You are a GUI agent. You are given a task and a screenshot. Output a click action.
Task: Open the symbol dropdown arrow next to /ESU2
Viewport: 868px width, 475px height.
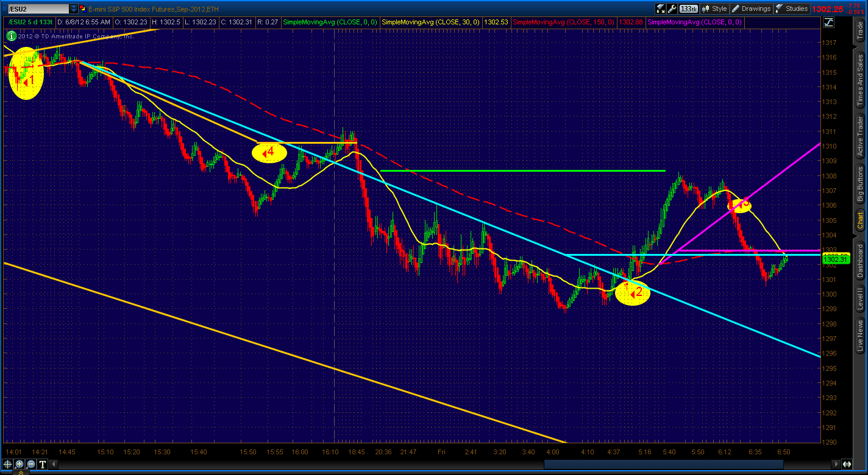74,9
